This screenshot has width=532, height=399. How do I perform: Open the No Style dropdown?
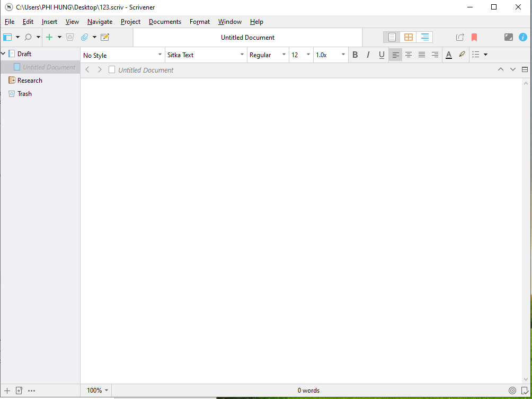(123, 55)
